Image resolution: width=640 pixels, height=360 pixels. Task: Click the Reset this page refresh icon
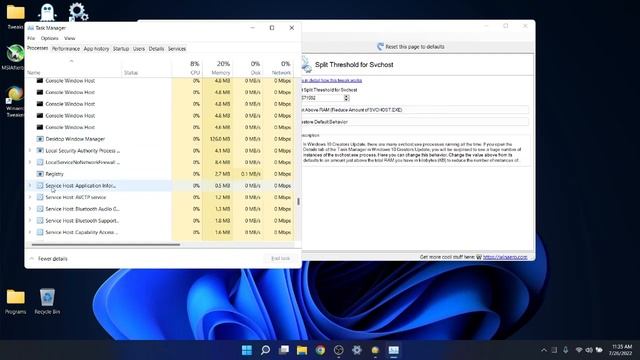[380, 47]
